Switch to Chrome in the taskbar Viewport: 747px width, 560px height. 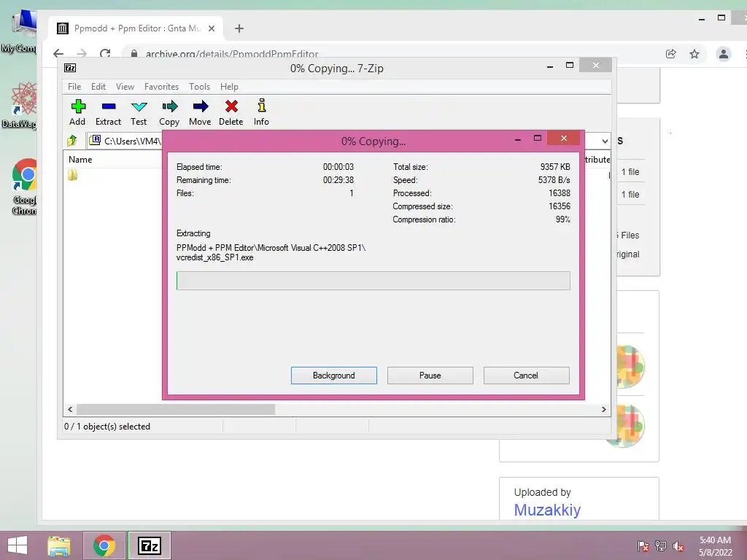[104, 545]
